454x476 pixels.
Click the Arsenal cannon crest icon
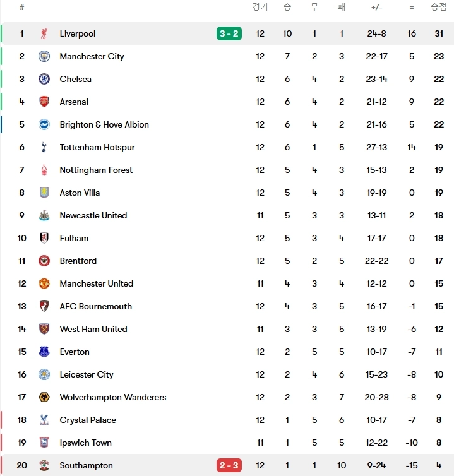click(x=44, y=102)
